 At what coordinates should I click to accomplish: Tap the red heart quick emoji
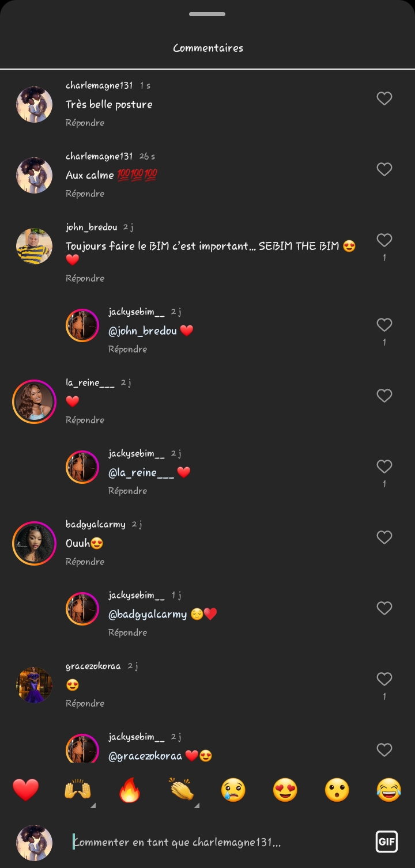[x=26, y=790]
